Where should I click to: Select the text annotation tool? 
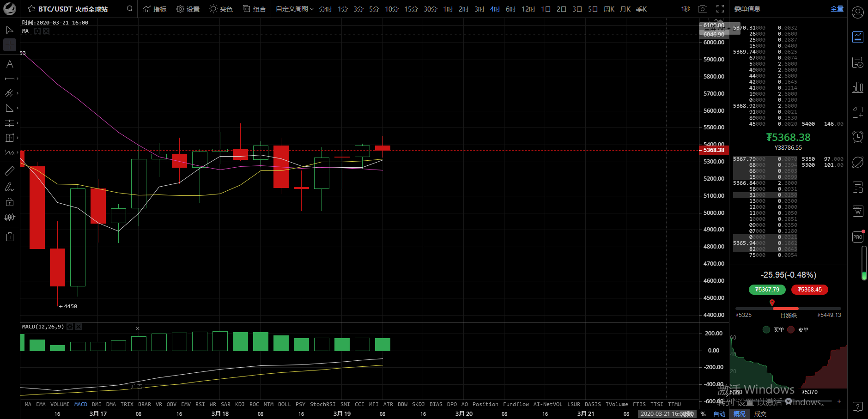click(9, 64)
